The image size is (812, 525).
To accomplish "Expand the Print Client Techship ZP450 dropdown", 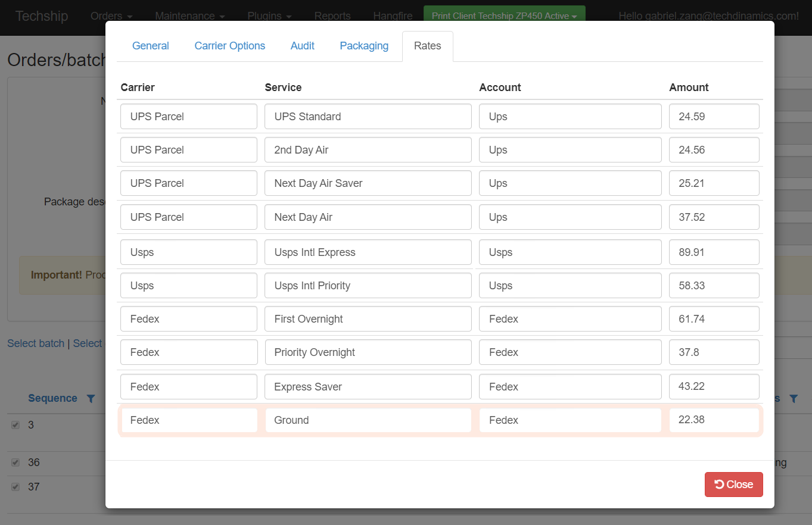I will coord(504,16).
